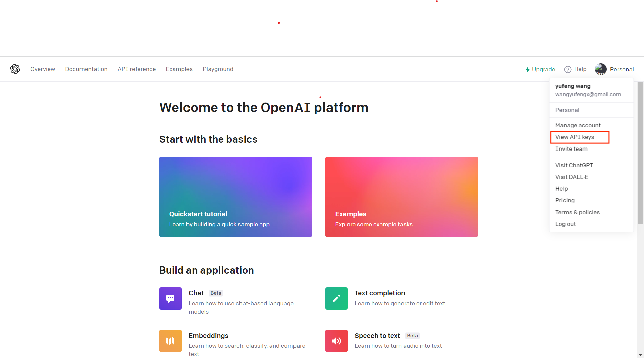
Task: Open the Playground nav item
Action: point(218,69)
